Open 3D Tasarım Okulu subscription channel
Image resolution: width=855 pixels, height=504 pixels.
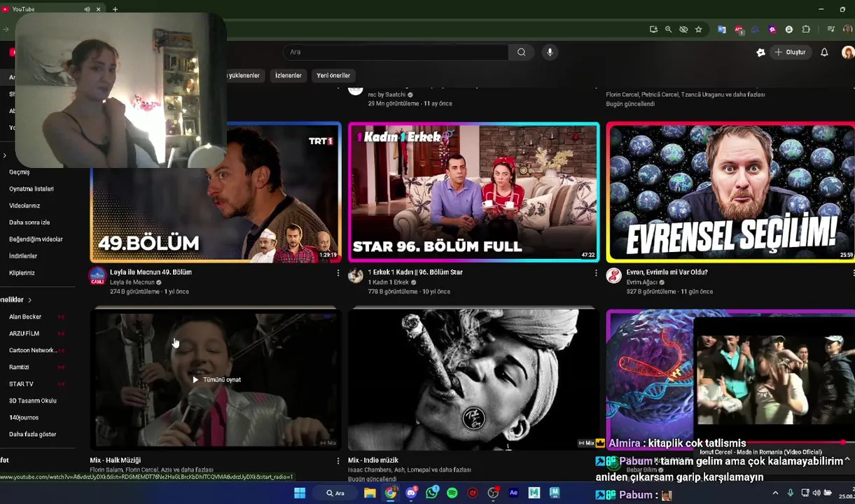pos(33,400)
